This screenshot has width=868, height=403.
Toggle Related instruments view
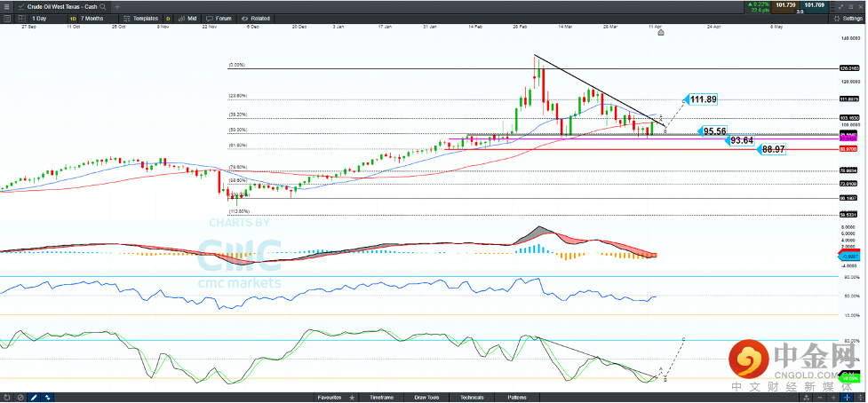pyautogui.click(x=256, y=19)
